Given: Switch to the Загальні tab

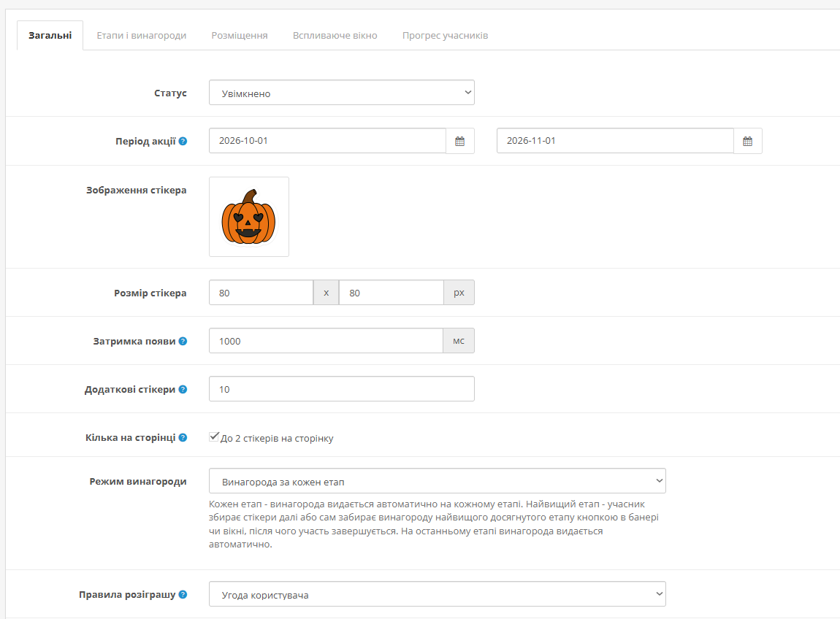Looking at the screenshot, I should (x=50, y=35).
